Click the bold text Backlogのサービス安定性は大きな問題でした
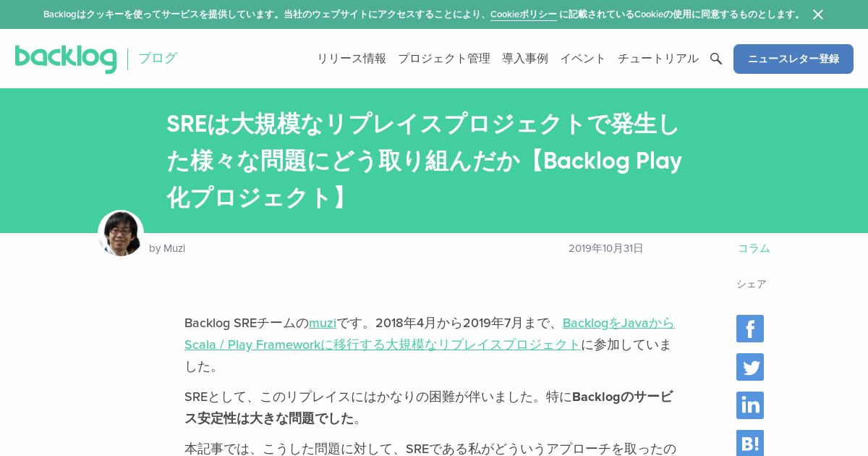The width and height of the screenshot is (868, 456). click(429, 408)
